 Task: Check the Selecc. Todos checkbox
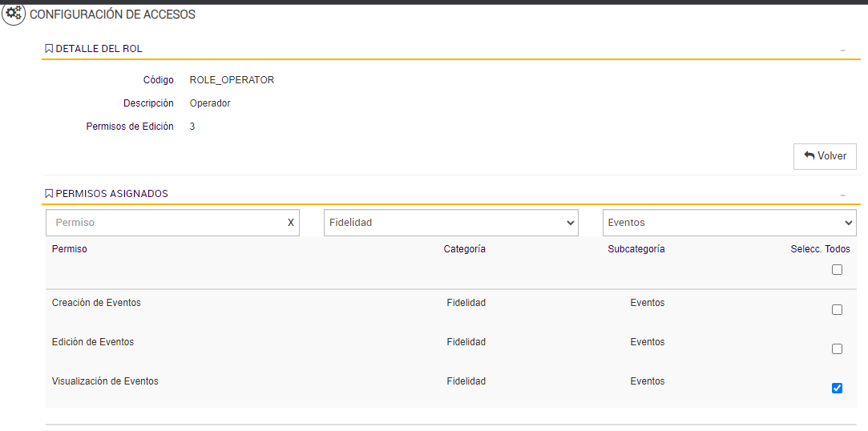click(837, 270)
